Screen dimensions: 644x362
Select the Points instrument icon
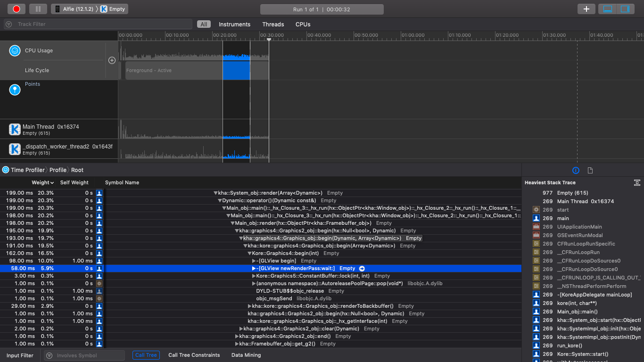click(14, 90)
